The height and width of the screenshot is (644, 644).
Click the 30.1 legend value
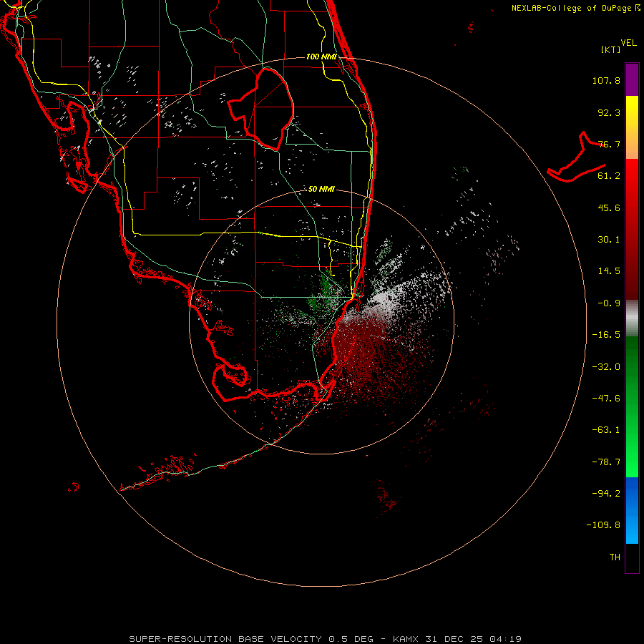(609, 240)
